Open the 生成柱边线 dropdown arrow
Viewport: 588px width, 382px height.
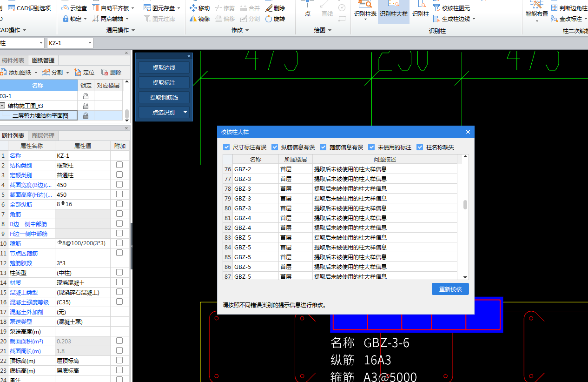tap(474, 19)
